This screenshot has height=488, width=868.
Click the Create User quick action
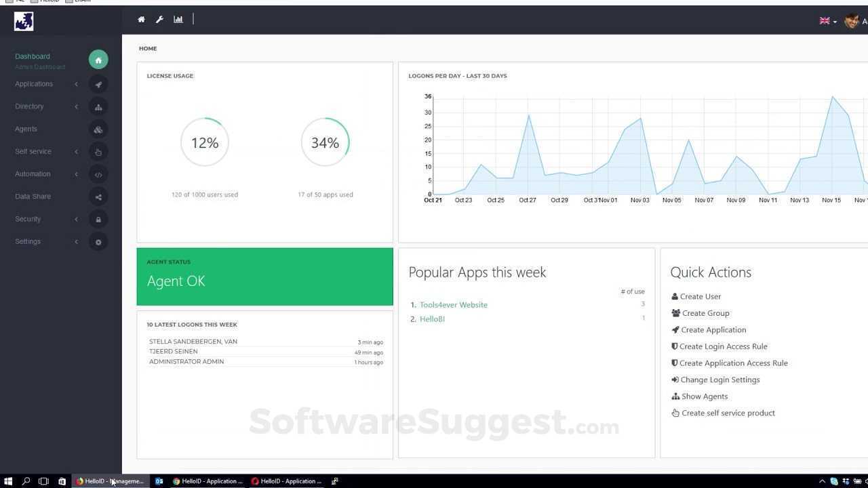700,296
